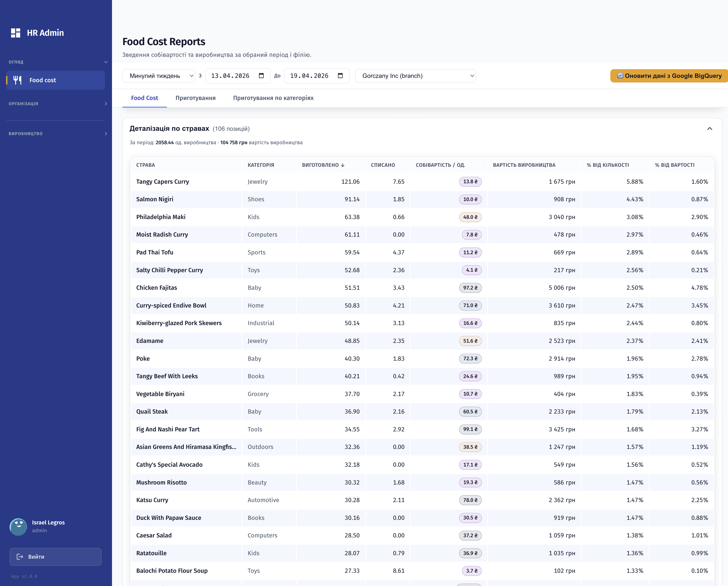Switch to the Food Cost tab
This screenshot has height=586, width=728.
click(145, 98)
